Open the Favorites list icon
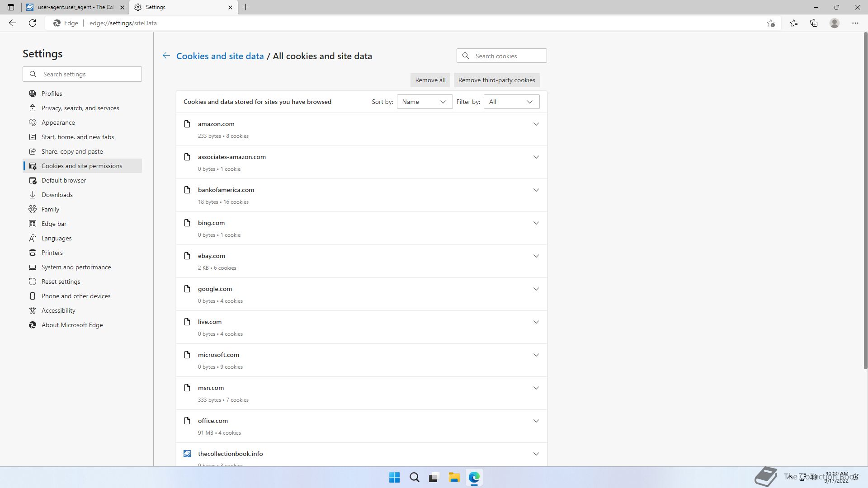 pos(794,23)
